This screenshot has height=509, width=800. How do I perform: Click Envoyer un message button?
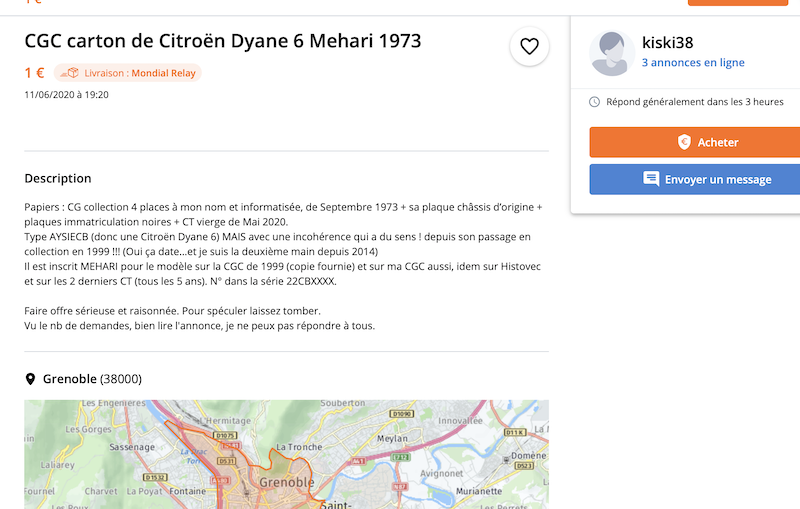tap(695, 179)
